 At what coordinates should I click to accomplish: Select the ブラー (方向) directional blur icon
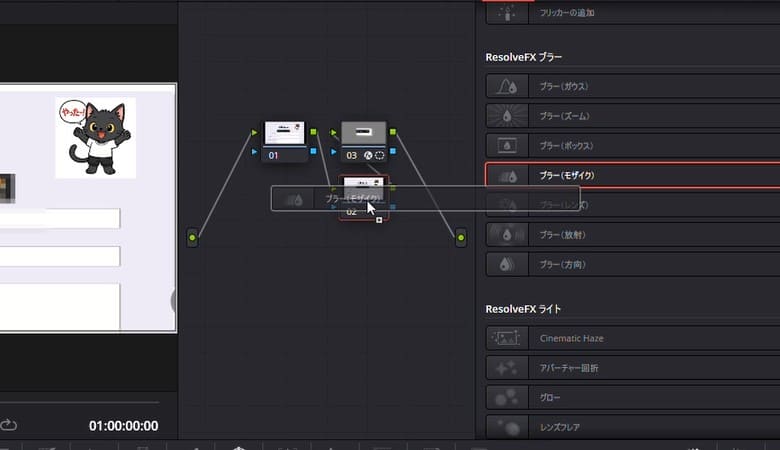point(507,264)
